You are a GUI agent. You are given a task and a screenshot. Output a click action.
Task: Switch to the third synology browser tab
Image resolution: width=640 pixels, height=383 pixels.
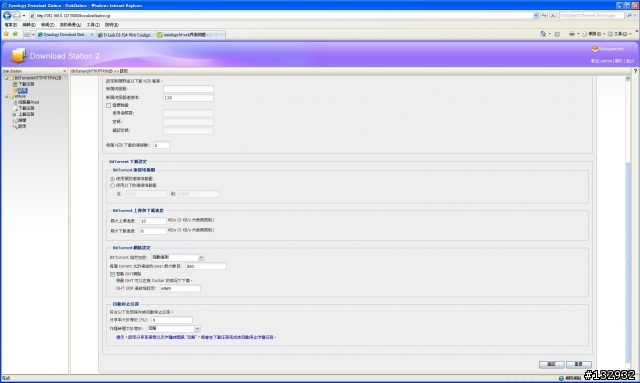pos(186,35)
